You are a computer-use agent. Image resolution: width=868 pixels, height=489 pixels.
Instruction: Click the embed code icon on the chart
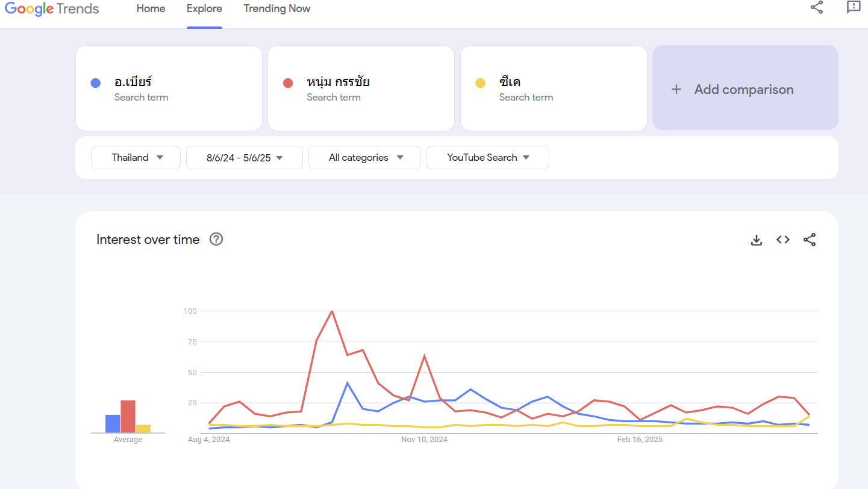[x=783, y=240]
